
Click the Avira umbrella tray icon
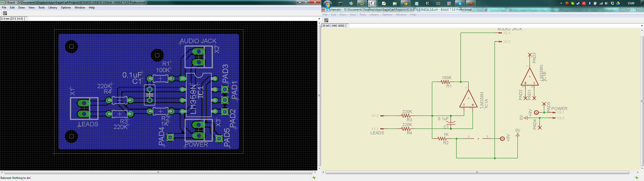[x=584, y=4]
